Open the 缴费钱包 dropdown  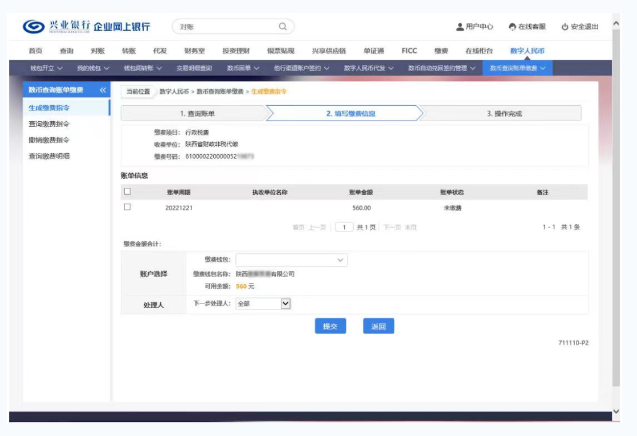point(291,260)
